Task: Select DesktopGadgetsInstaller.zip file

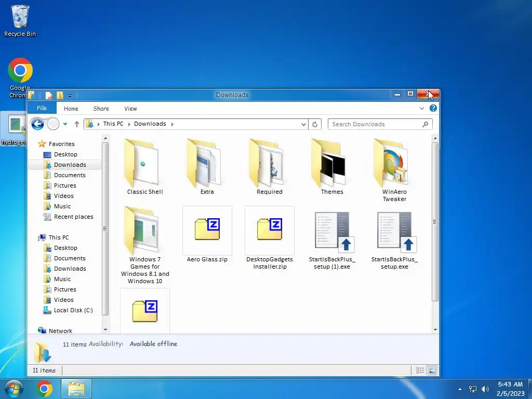Action: tap(270, 237)
